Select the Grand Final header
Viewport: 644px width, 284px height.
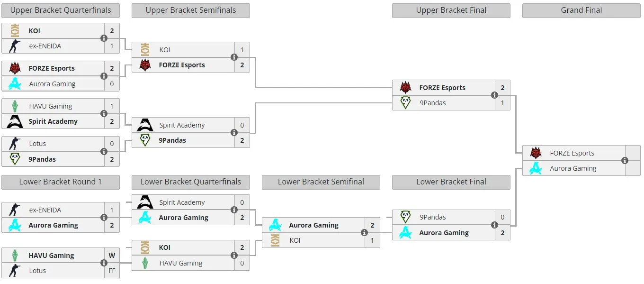coord(581,10)
